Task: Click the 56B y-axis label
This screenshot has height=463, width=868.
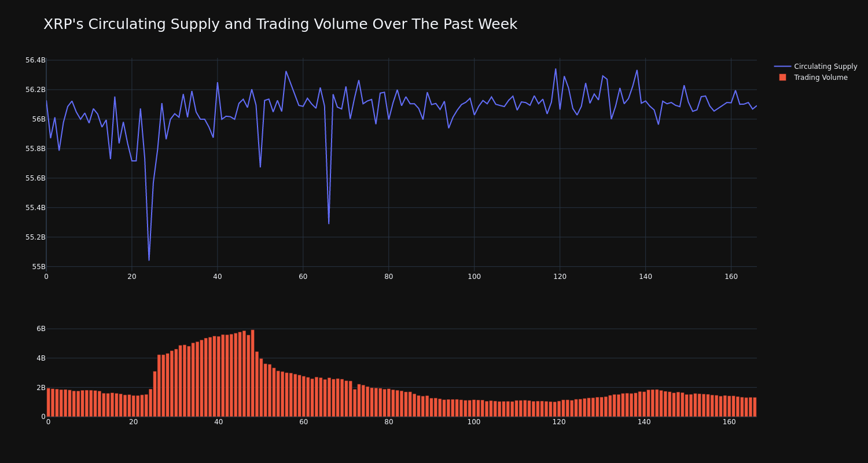Action: pyautogui.click(x=39, y=119)
